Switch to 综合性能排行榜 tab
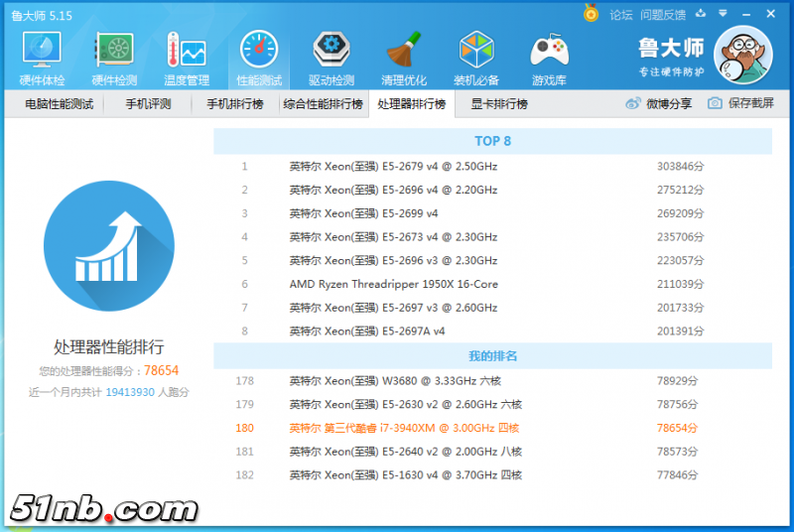This screenshot has width=794, height=532. coord(324,104)
